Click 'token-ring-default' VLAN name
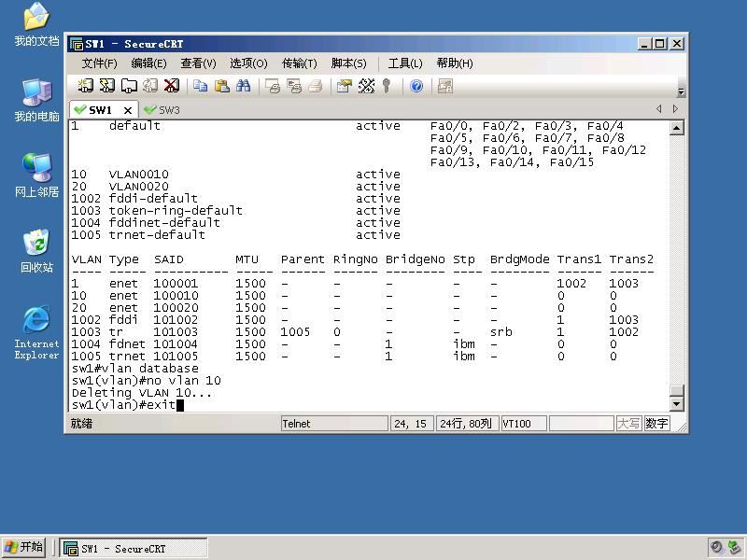 [176, 211]
